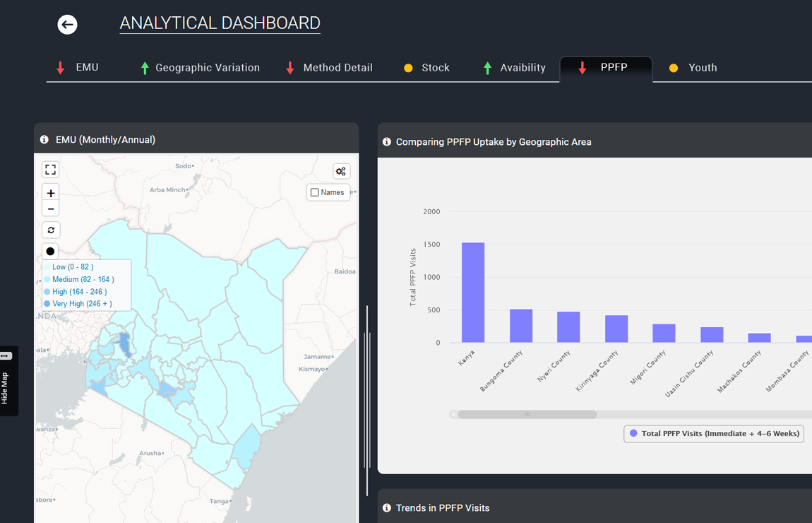The width and height of the screenshot is (812, 523).
Task: Refresh the map view
Action: pyautogui.click(x=51, y=230)
